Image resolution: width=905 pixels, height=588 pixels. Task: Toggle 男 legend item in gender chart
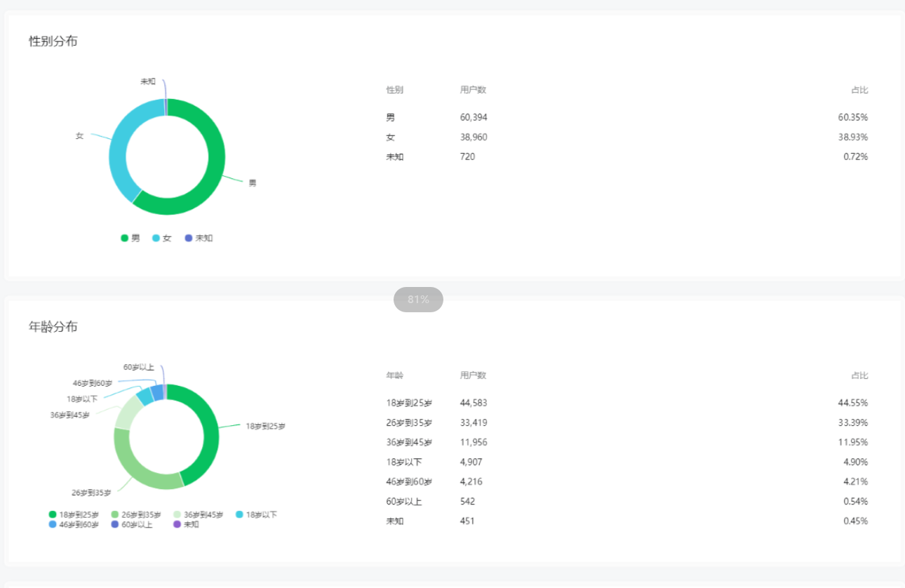pos(130,239)
